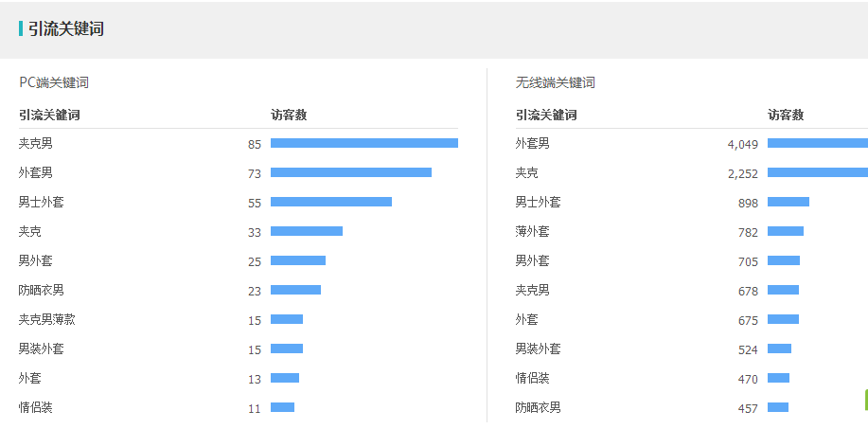This screenshot has height=429, width=868.
Task: Select wireless keyword 男装外套
Action: click(x=538, y=349)
